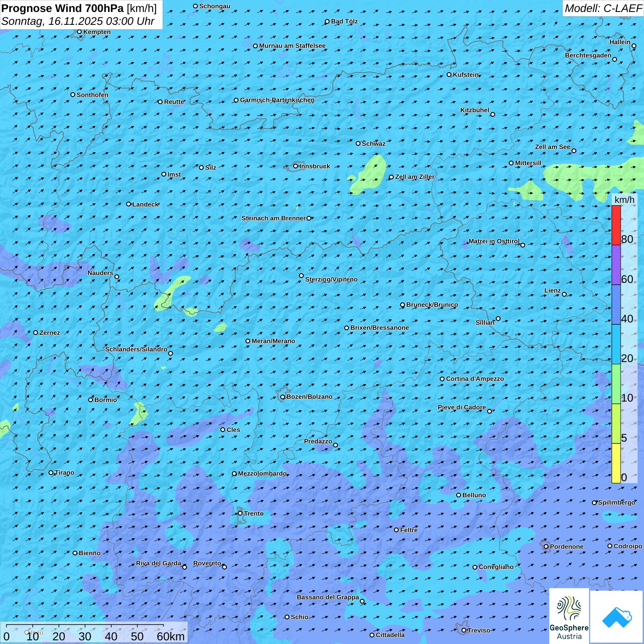Click the Innsbruck city marker circle
Image resolution: width=644 pixels, height=644 pixels.
pos(296,166)
